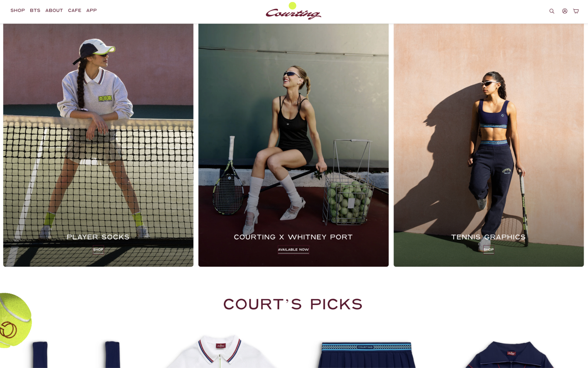Open the ABOUT menu item
The height and width of the screenshot is (368, 588).
point(54,10)
